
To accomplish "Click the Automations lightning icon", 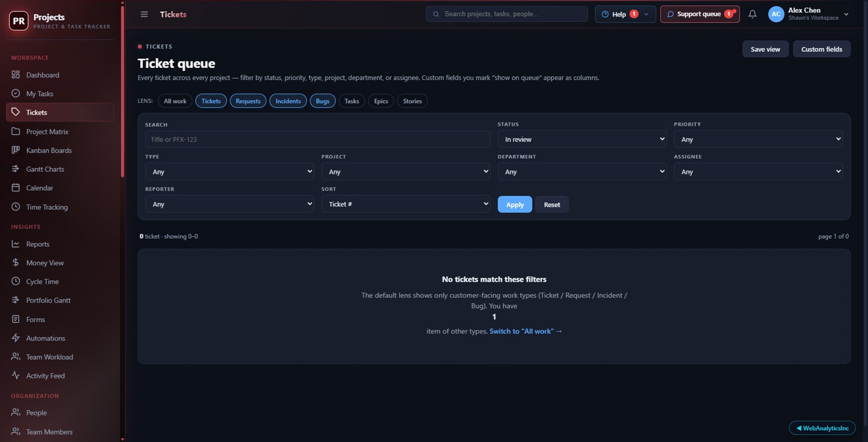I will (16, 338).
